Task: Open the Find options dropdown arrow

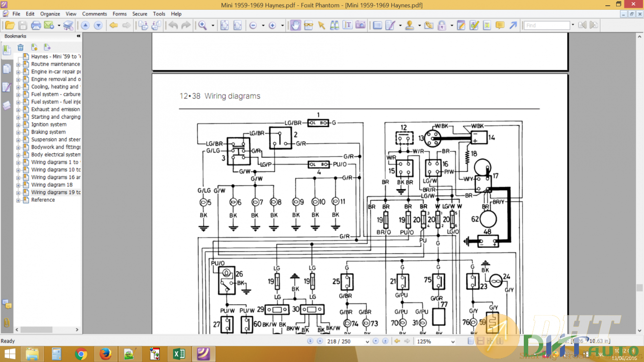Action: (573, 25)
